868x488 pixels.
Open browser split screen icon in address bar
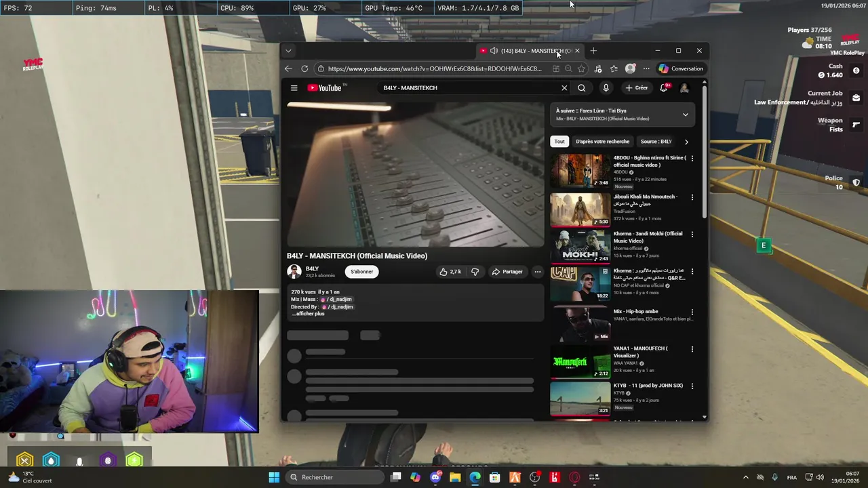(x=556, y=68)
